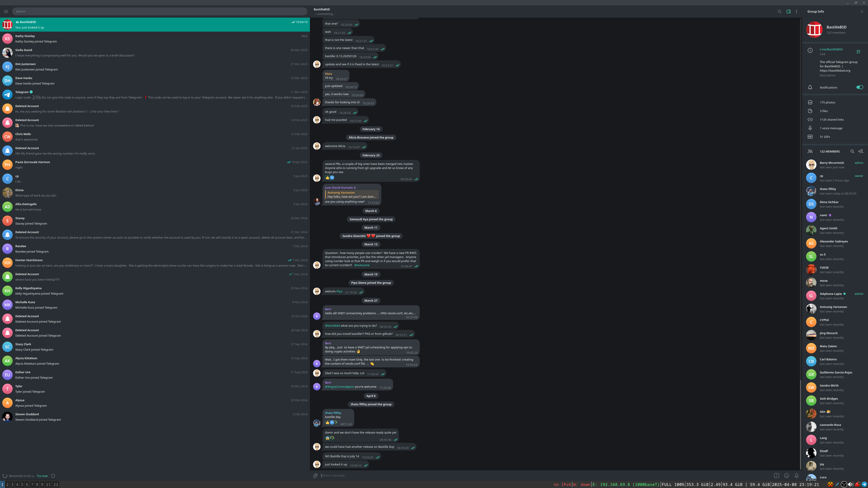The width and height of the screenshot is (868, 488).
Task: Open the 3 files section
Action: (835, 111)
